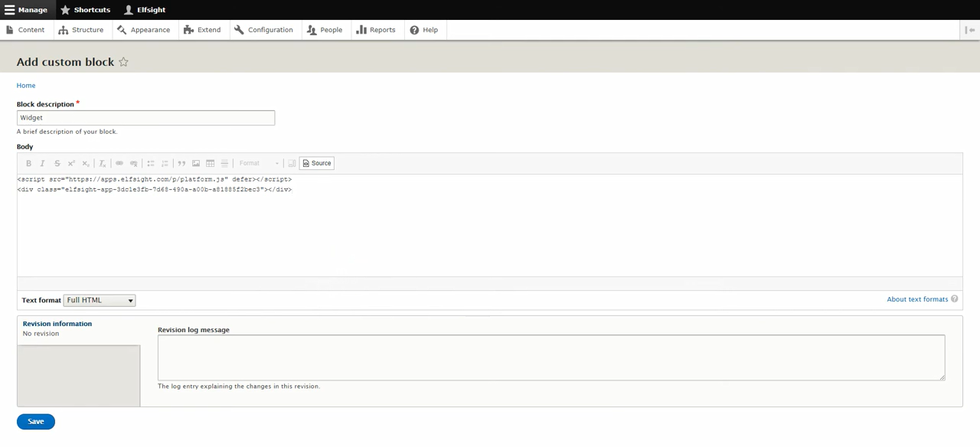
Task: Open the Reports admin menu
Action: (x=376, y=30)
